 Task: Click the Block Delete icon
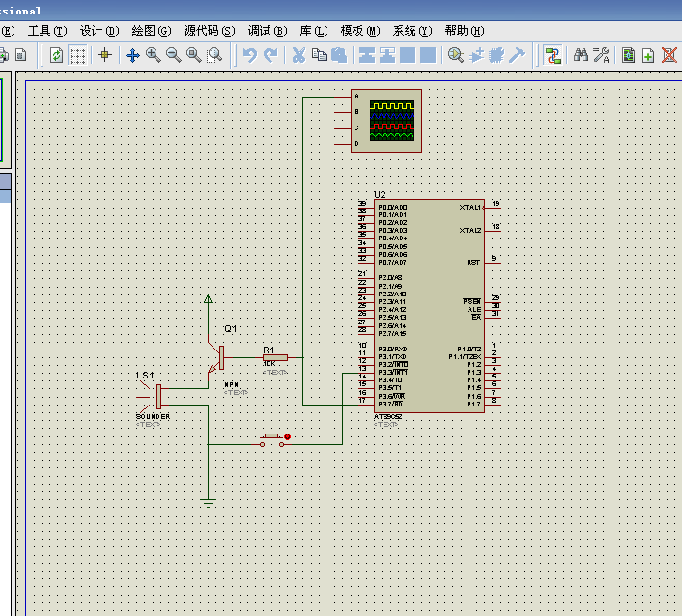(x=428, y=55)
